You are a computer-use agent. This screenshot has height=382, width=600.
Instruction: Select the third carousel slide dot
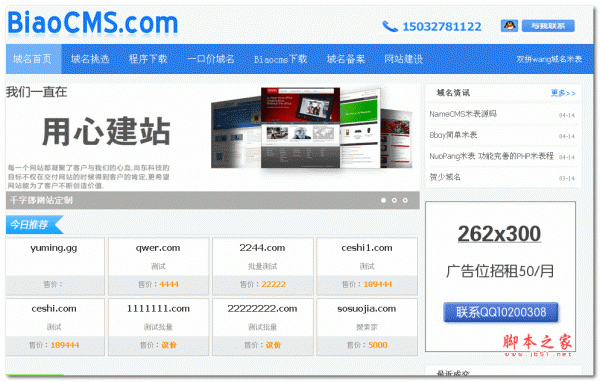405,200
